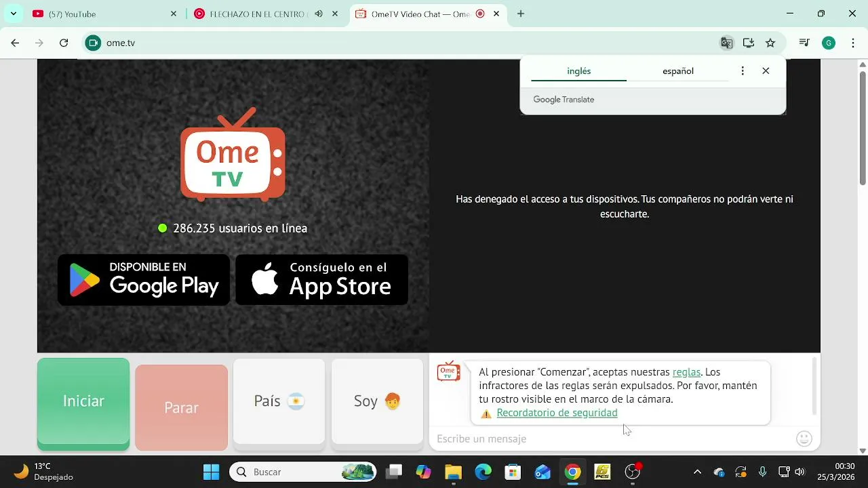The image size is (868, 488).
Task: Open File Explorer from taskbar
Action: pyautogui.click(x=453, y=472)
